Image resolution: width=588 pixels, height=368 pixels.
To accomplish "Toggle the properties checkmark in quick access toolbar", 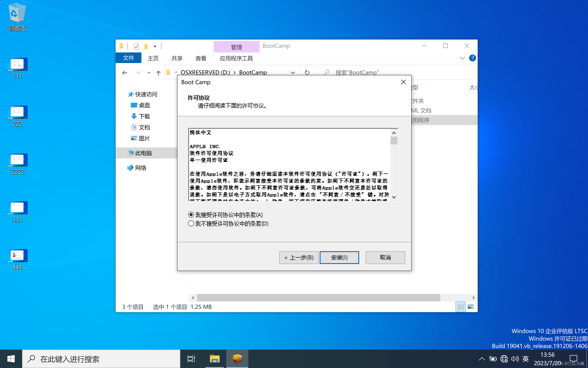I will [x=136, y=46].
